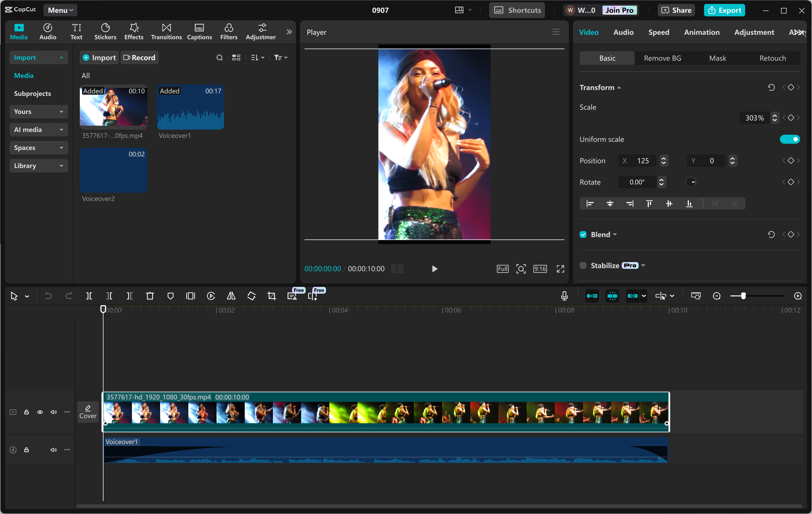Select the Split tool in the timeline toolbar

click(89, 296)
